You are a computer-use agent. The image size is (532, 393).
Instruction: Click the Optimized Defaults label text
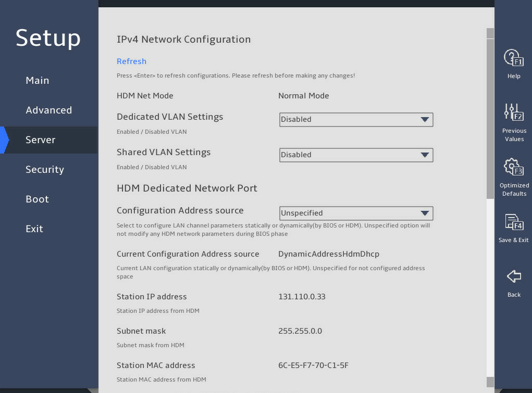514,189
